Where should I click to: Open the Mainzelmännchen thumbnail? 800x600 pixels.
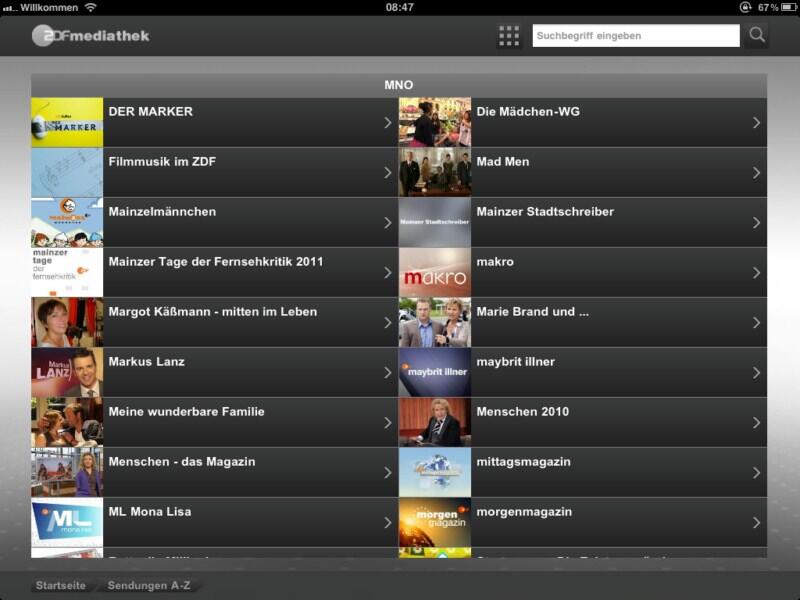tap(67, 222)
